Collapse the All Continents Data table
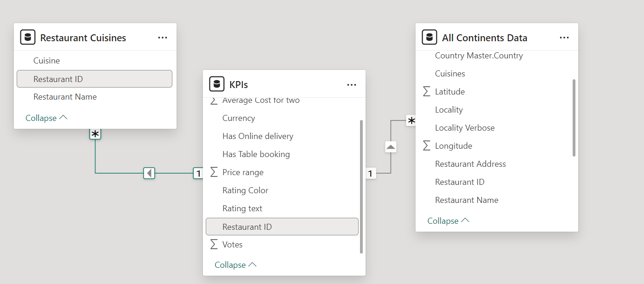Viewport: 644px width, 284px height. click(448, 221)
